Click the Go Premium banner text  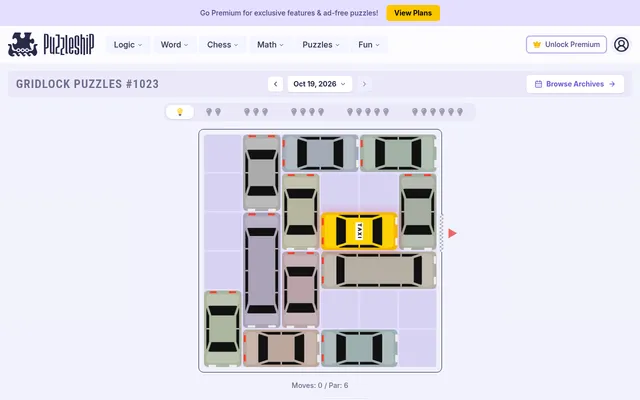pos(289,13)
